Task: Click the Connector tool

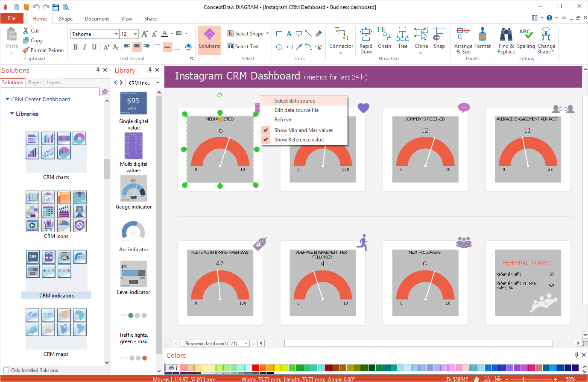Action: point(341,40)
